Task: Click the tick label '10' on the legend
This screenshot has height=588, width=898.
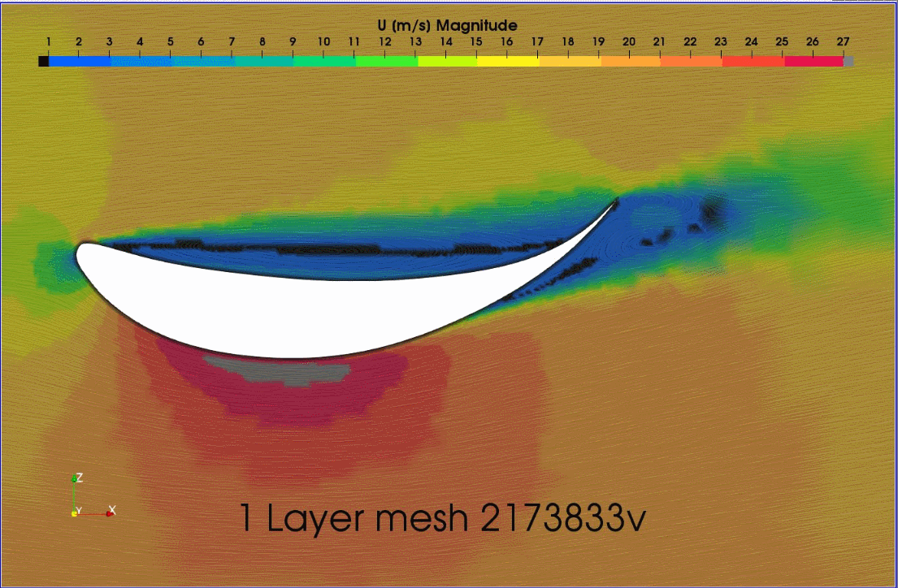Action: [323, 41]
